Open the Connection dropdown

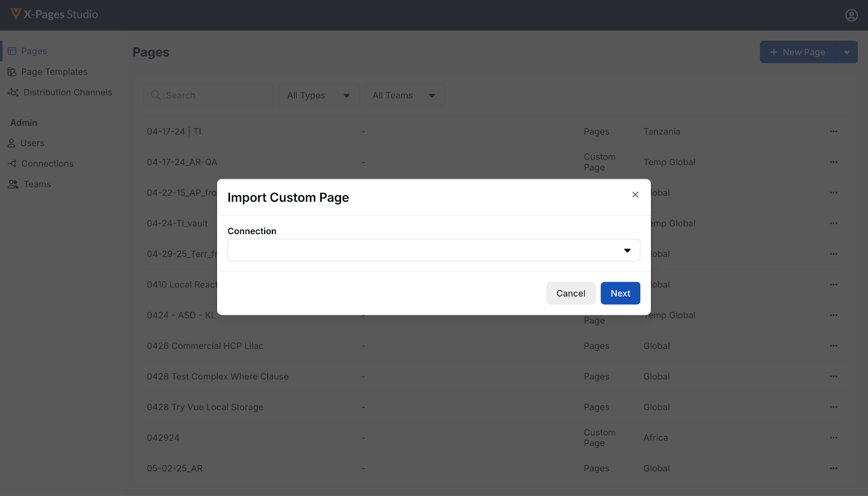click(433, 250)
